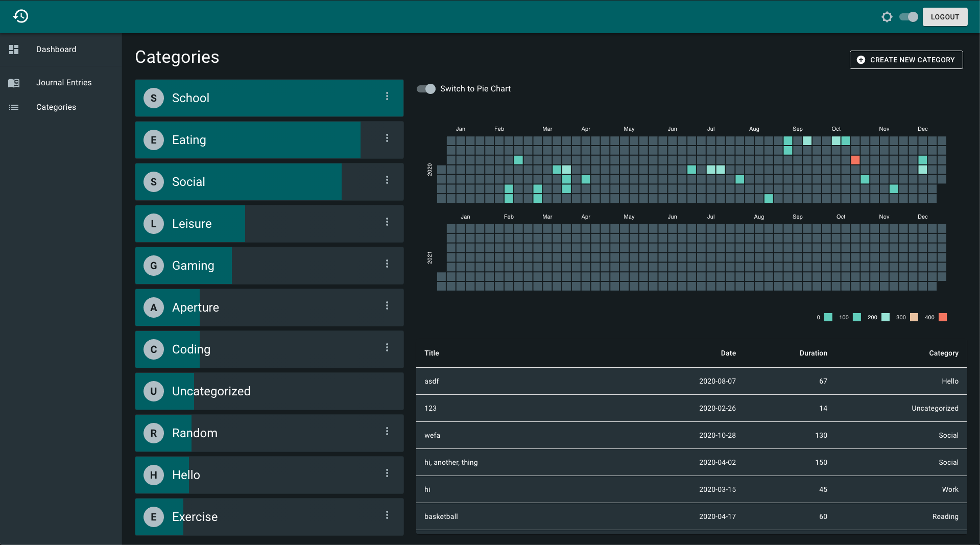980x545 pixels.
Task: Click the Gaming letter avatar
Action: (x=154, y=266)
